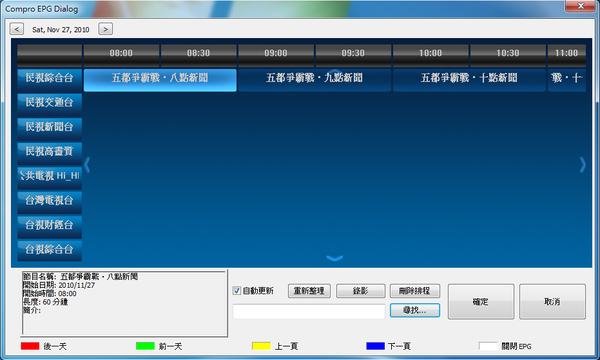Confirm with the 確定 button
600x360 pixels.
tap(481, 301)
